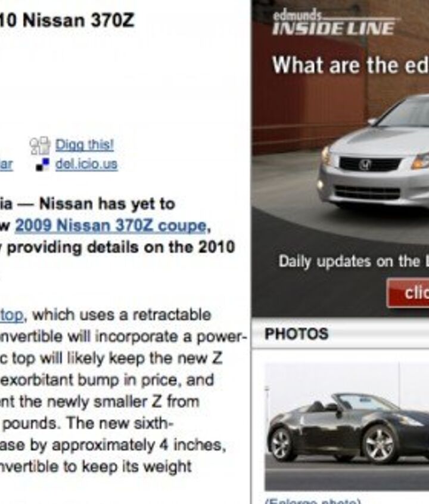Follow the 2009 Nissan 370Z coupe link
Screen dimensions: 429x504
pos(110,225)
